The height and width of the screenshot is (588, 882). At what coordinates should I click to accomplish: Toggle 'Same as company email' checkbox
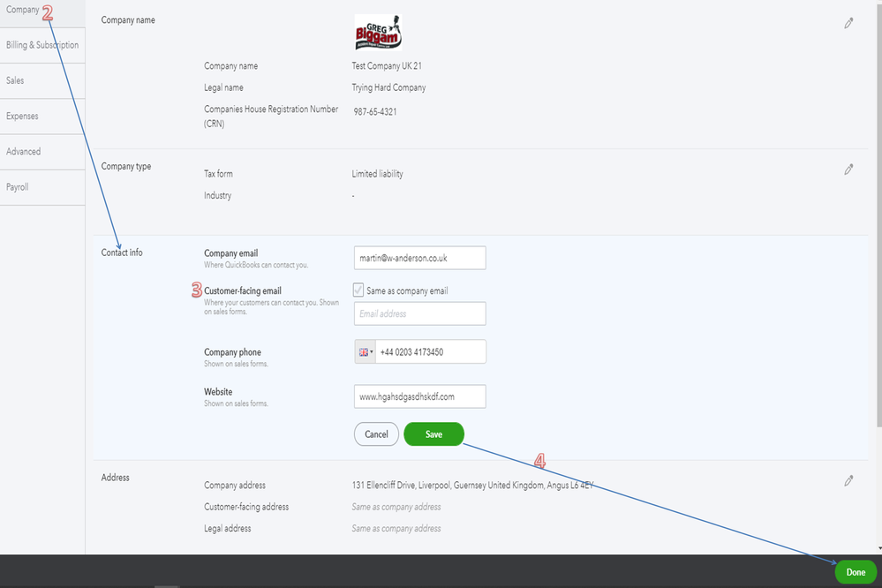pyautogui.click(x=358, y=290)
